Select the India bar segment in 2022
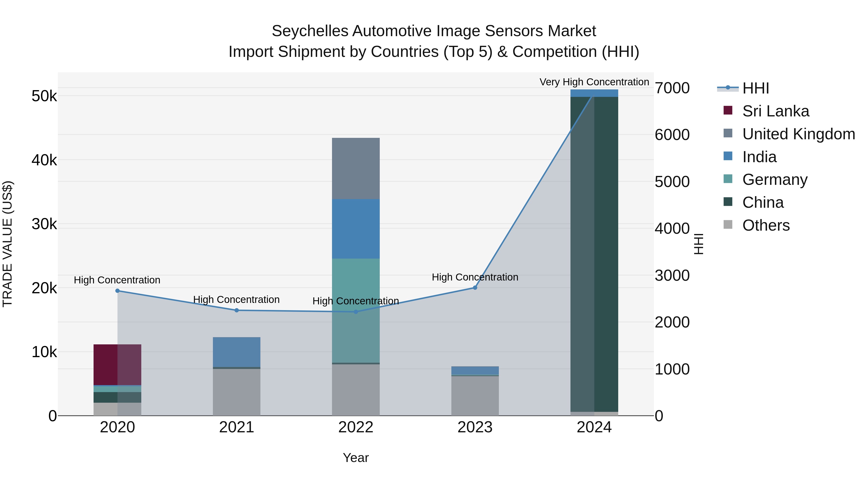 (356, 229)
